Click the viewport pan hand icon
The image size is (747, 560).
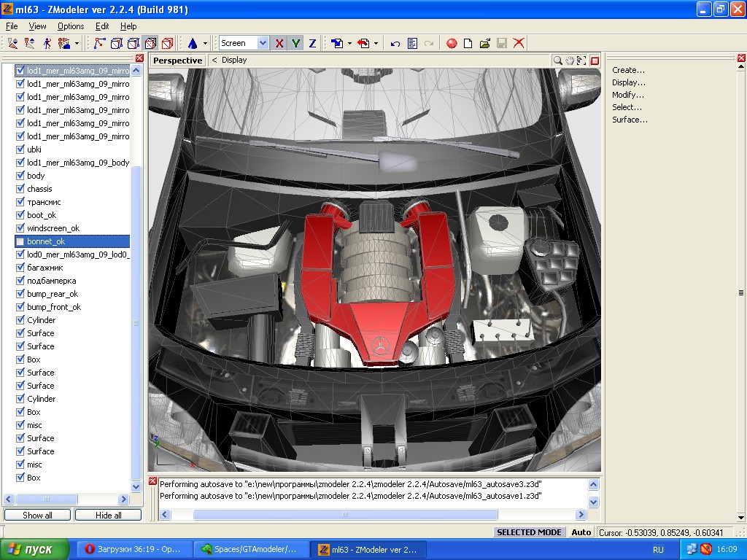570,61
